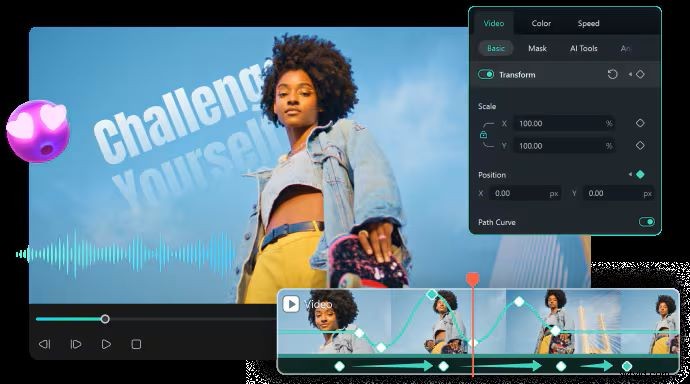Select the third bottom-track keyframe diamond
690x384 pixels.
(x=561, y=366)
